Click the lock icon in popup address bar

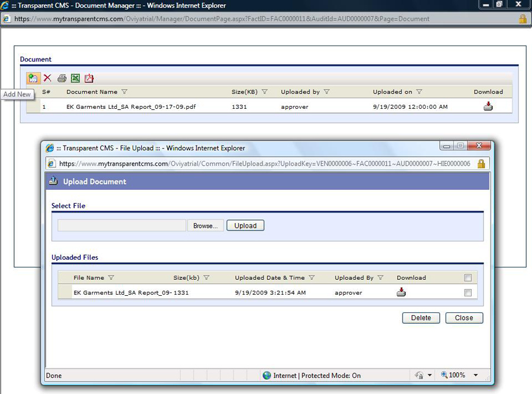481,163
